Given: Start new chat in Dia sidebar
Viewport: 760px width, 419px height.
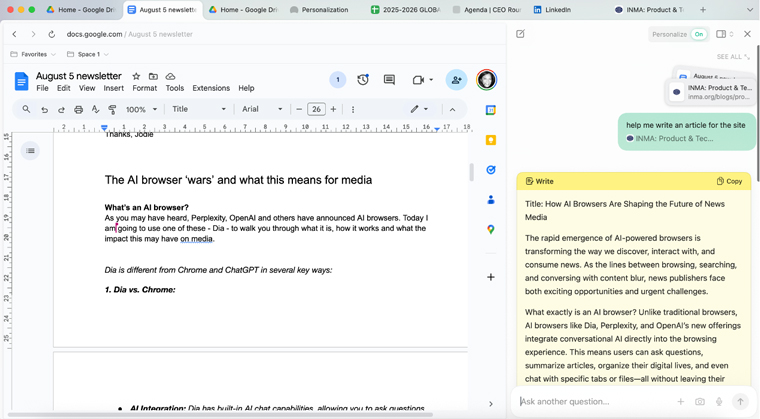Looking at the screenshot, I should point(520,34).
